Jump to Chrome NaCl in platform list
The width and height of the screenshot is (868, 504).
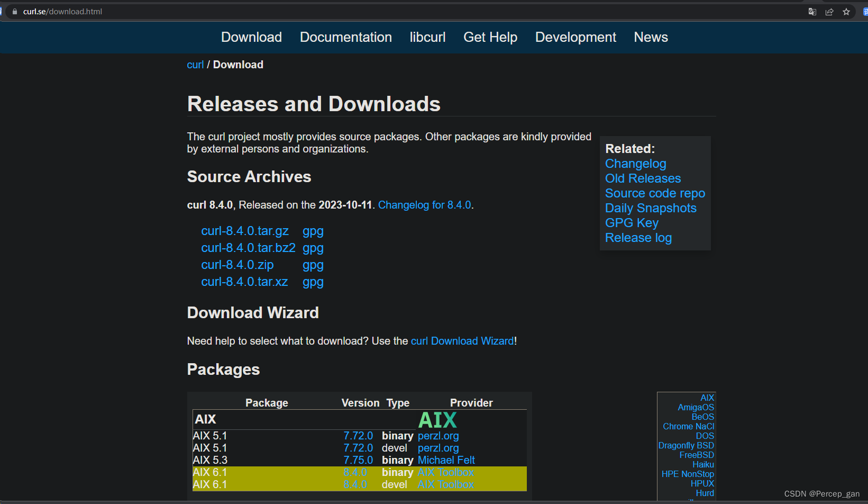coord(688,426)
